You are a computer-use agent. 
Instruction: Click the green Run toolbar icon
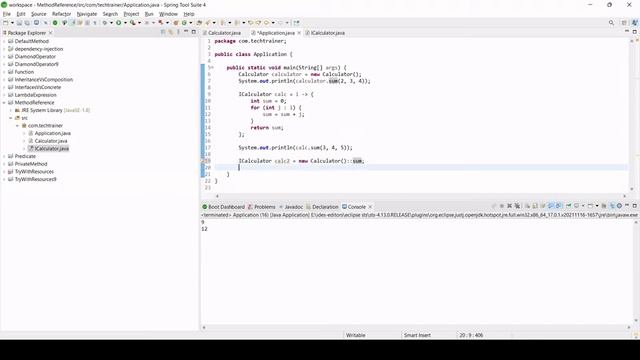tap(118, 23)
